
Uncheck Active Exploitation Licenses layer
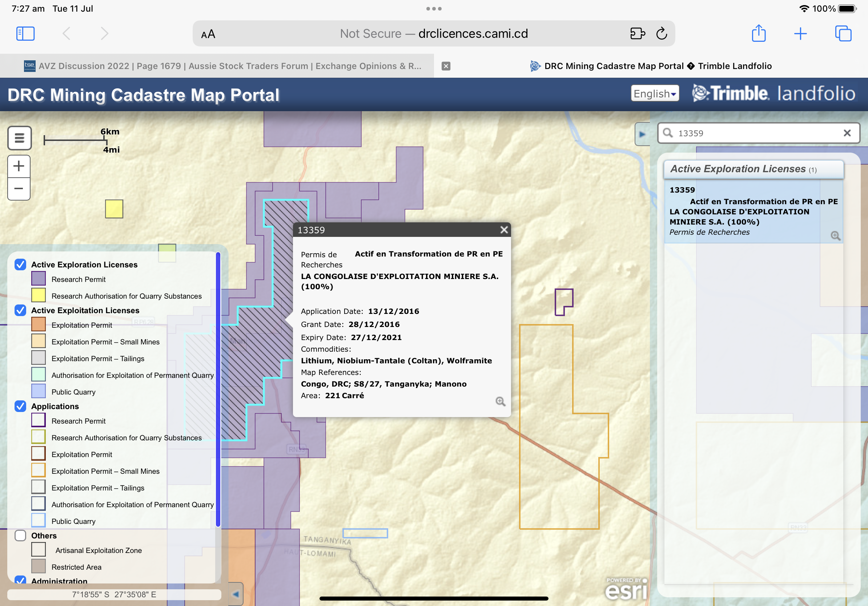point(20,310)
